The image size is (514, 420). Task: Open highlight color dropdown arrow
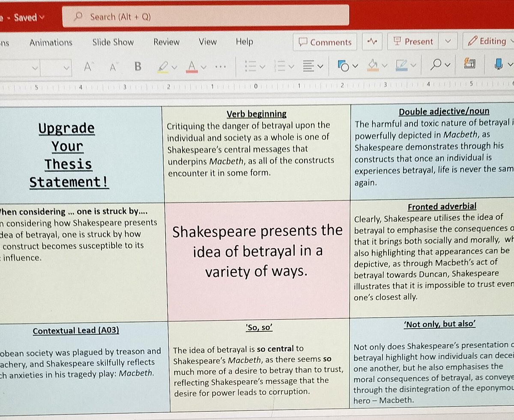point(174,67)
